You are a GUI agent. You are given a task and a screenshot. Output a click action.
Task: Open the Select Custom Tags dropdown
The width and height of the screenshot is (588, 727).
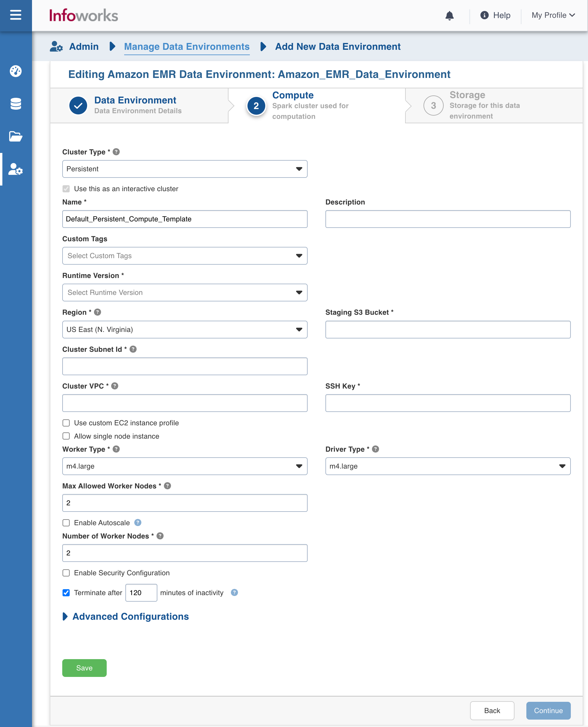point(185,256)
